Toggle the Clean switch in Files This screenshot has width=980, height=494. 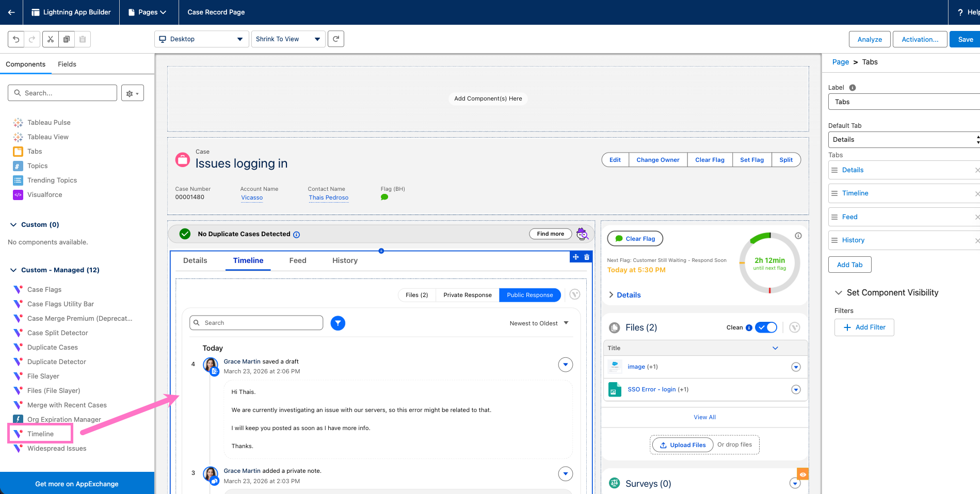tap(766, 327)
